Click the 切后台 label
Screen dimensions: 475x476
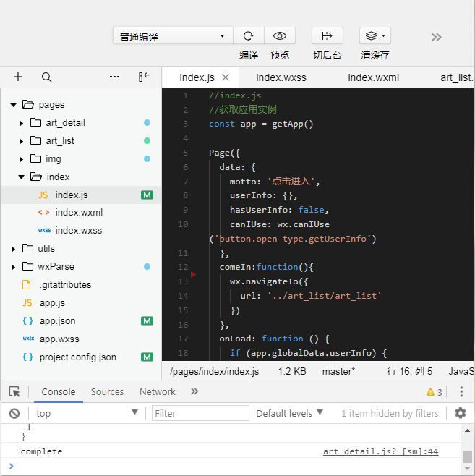pos(328,55)
